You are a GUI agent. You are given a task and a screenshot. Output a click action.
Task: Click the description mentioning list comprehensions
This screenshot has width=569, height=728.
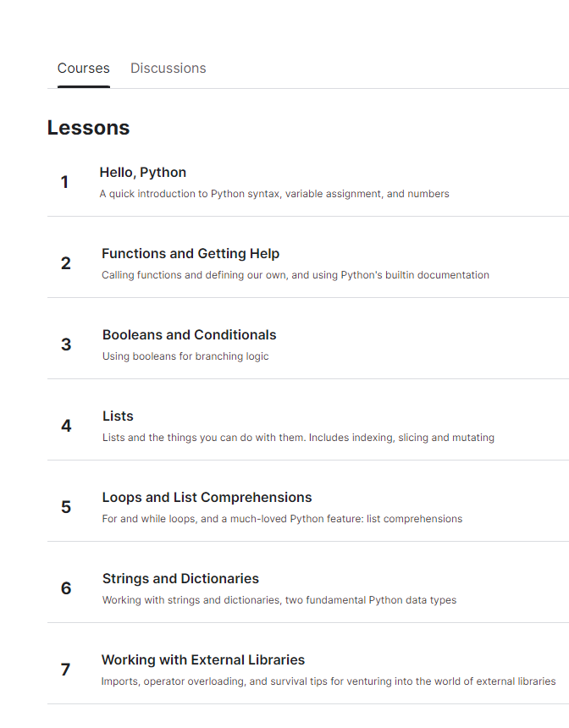[282, 518]
